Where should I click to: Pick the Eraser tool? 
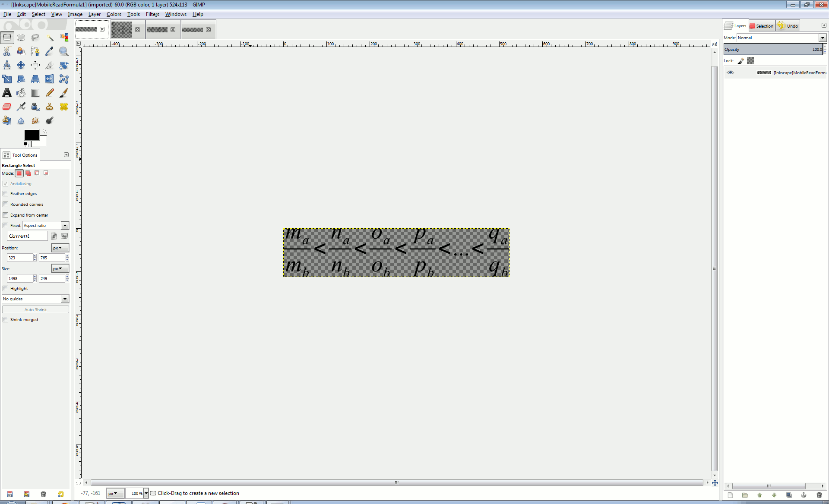(7, 107)
